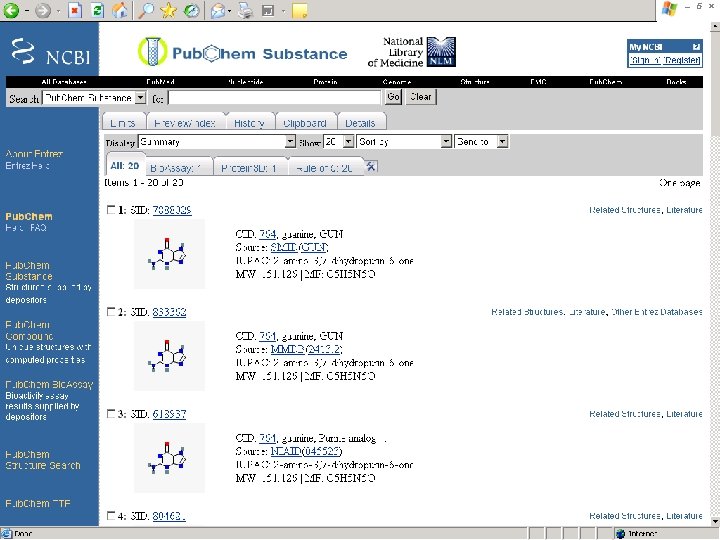Click the tools icon next to Rule of 5 tab
The width and height of the screenshot is (720, 540).
tap(371, 166)
